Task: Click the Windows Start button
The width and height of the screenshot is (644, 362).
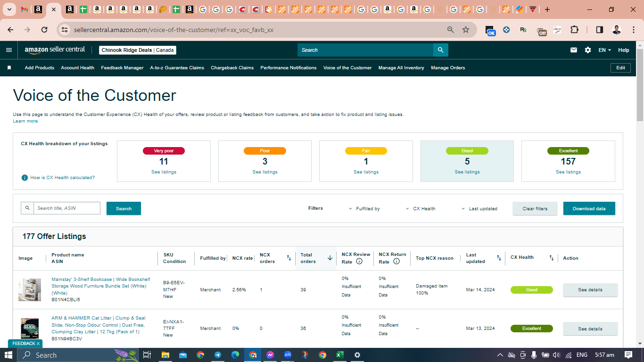Action: [9, 355]
